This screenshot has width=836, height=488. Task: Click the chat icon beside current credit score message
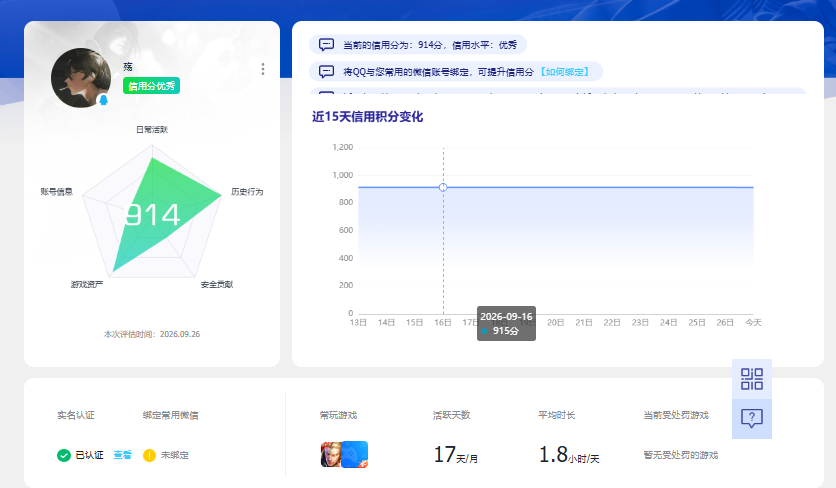pos(326,45)
